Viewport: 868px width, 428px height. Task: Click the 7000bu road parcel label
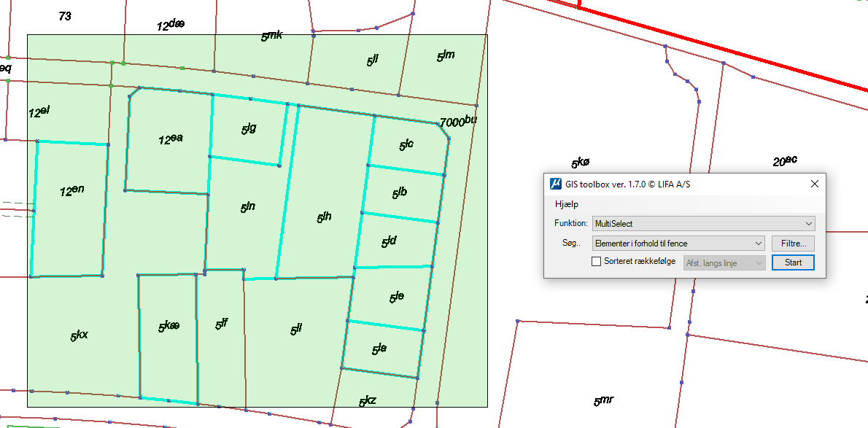click(457, 122)
